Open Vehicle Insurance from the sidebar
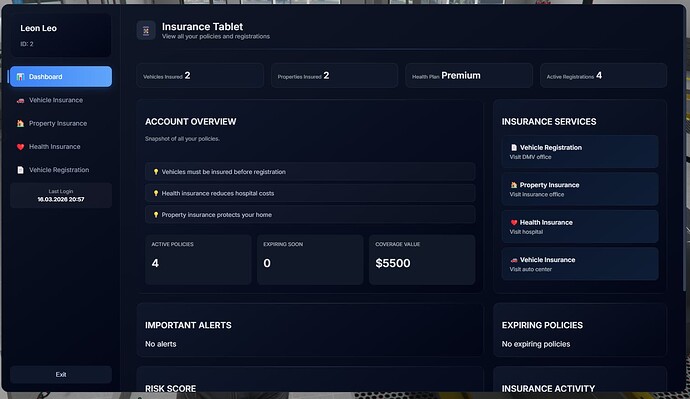 point(61,100)
